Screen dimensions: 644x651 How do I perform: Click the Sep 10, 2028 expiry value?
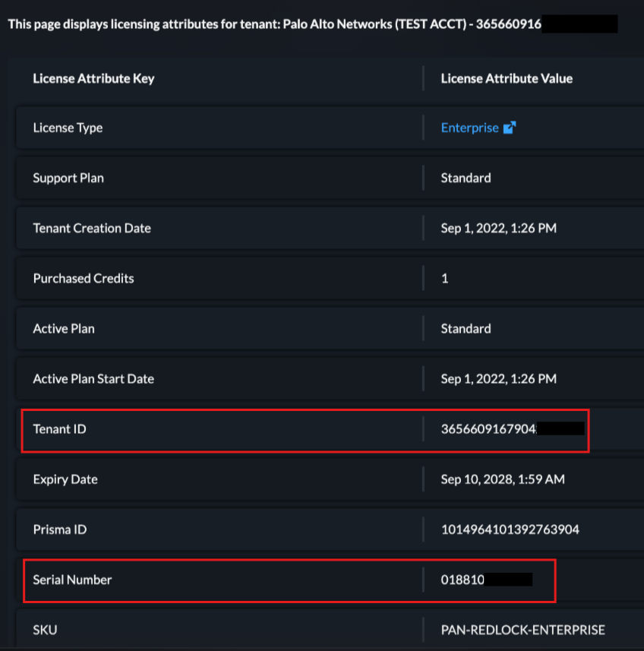(503, 479)
